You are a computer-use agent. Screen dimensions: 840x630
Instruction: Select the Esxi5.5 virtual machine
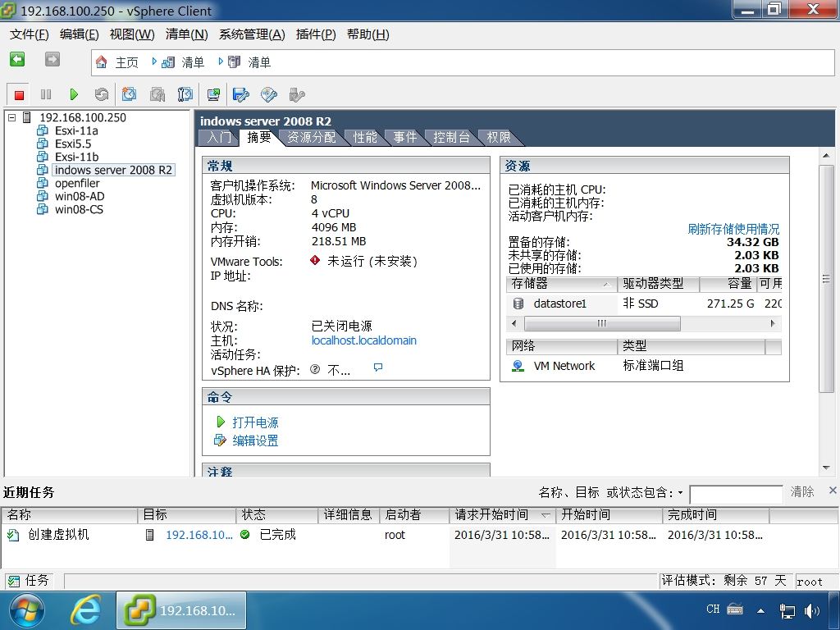tap(73, 144)
